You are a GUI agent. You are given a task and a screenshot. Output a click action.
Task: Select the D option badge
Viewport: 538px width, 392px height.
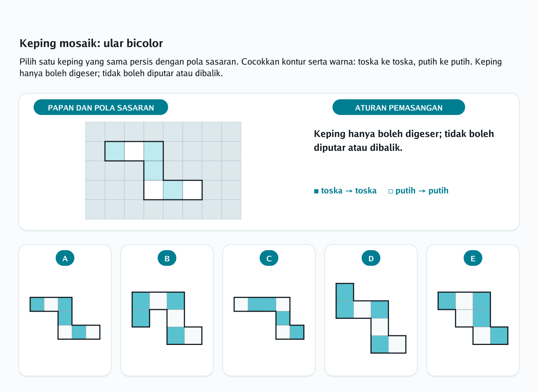tap(371, 258)
